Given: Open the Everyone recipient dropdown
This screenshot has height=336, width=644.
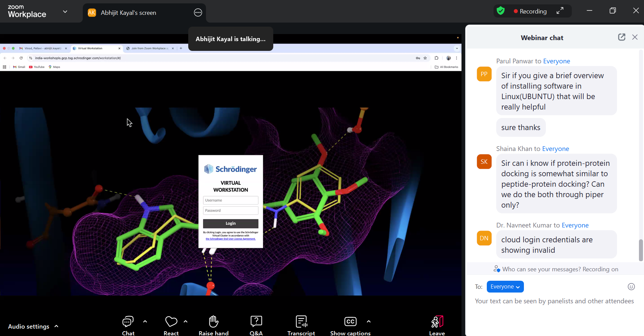Looking at the screenshot, I should pyautogui.click(x=505, y=286).
